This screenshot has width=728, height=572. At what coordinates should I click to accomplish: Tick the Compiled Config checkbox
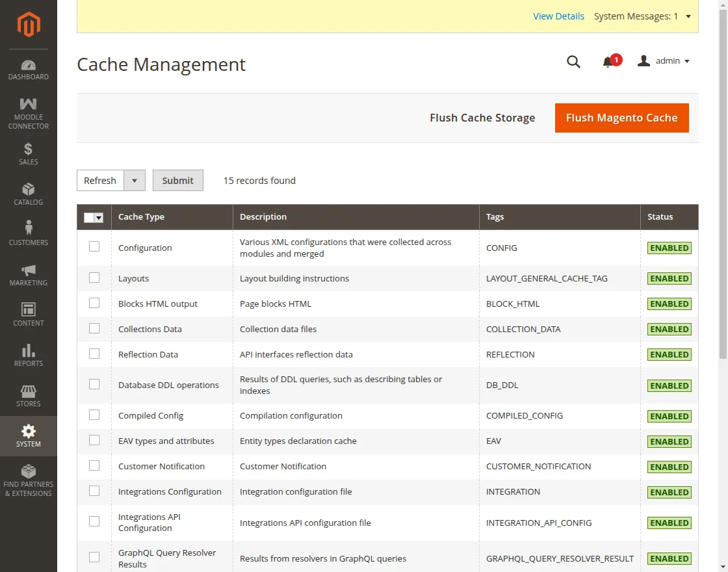[x=94, y=415]
